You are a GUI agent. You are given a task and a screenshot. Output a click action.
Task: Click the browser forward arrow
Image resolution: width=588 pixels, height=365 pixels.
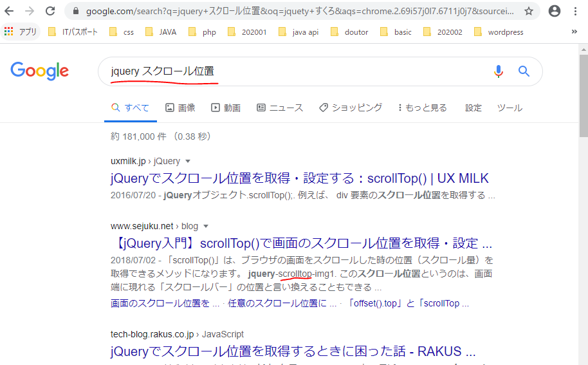tap(29, 11)
